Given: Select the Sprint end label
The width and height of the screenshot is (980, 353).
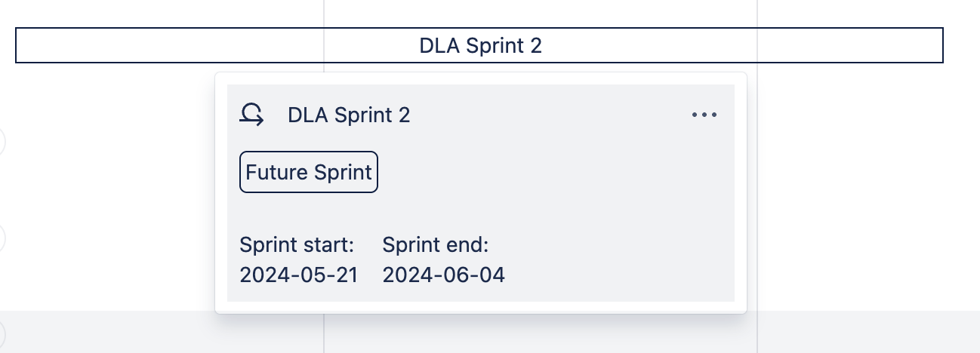Looking at the screenshot, I should coord(436,245).
